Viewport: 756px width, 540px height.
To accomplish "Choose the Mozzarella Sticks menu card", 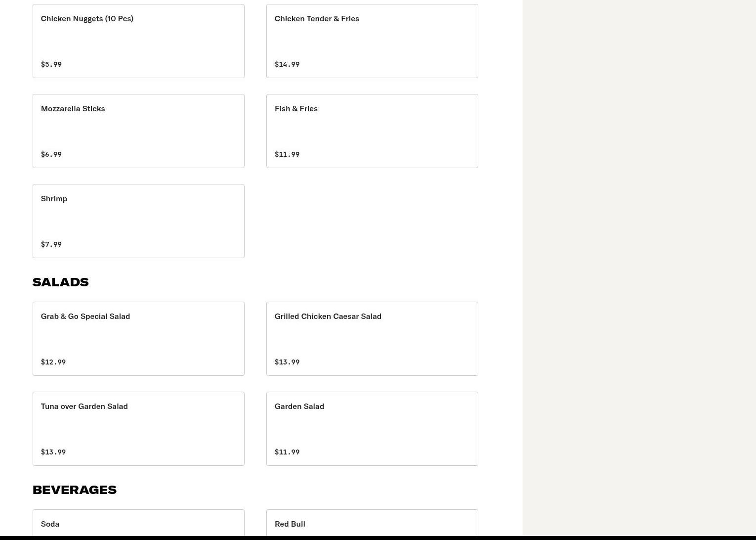I will 138,131.
